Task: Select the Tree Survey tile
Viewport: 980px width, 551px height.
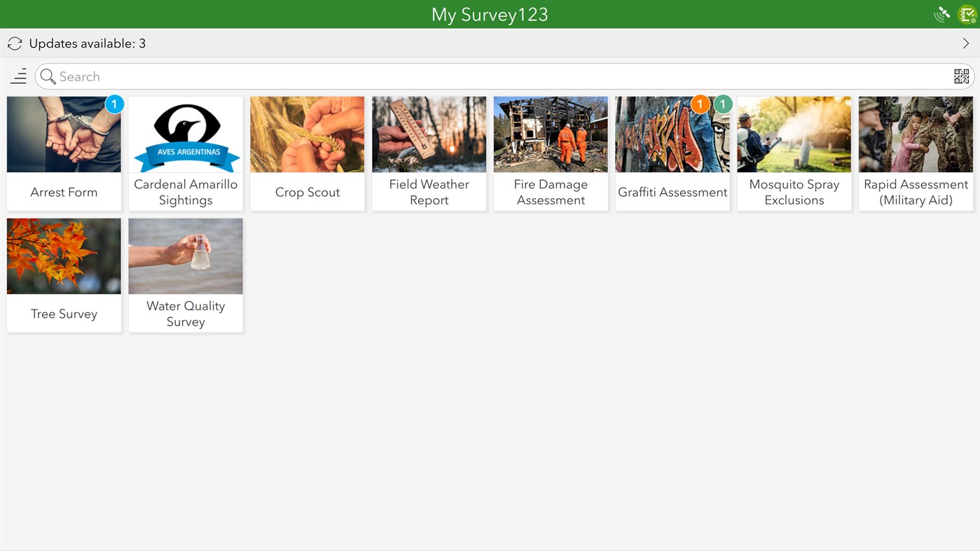Action: tap(64, 274)
